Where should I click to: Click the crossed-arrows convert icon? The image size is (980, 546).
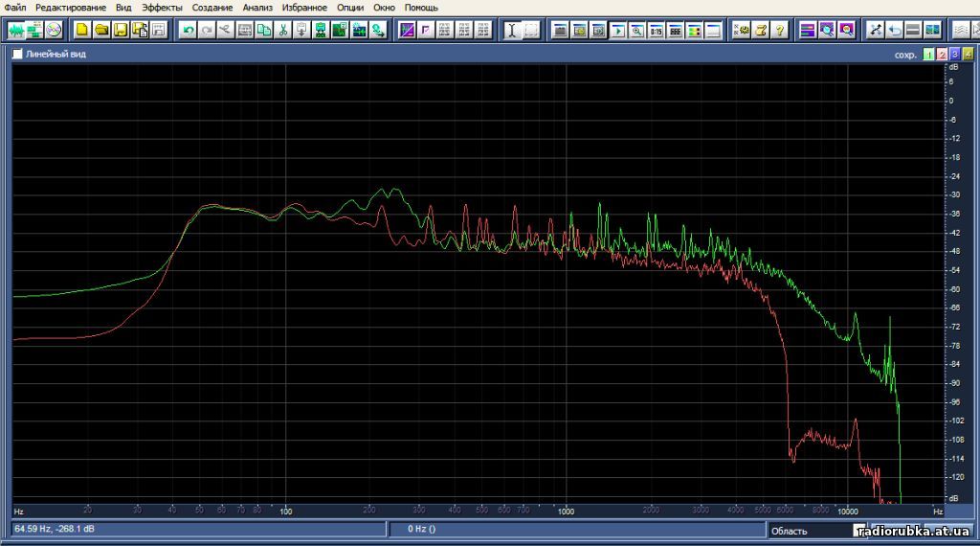tap(875, 30)
